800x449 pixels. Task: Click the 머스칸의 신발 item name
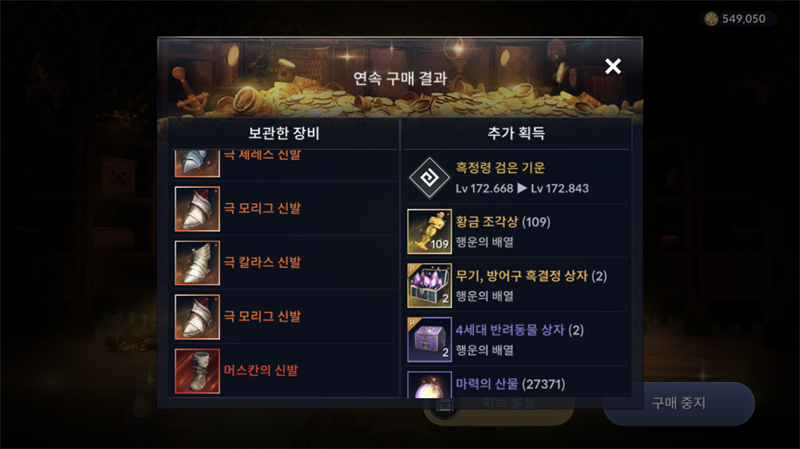261,370
